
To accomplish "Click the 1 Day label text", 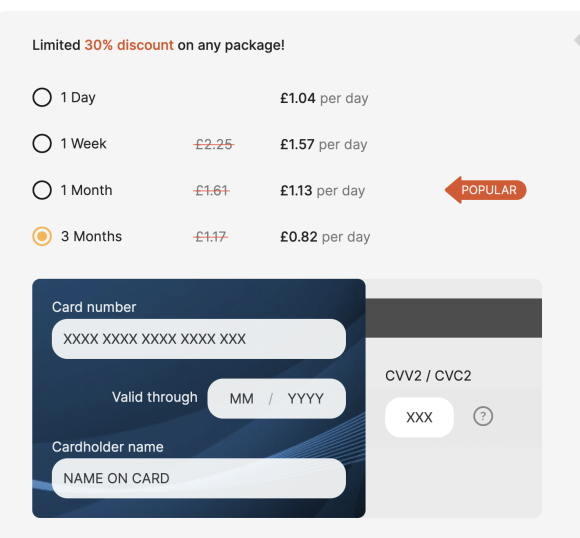I will [x=78, y=98].
